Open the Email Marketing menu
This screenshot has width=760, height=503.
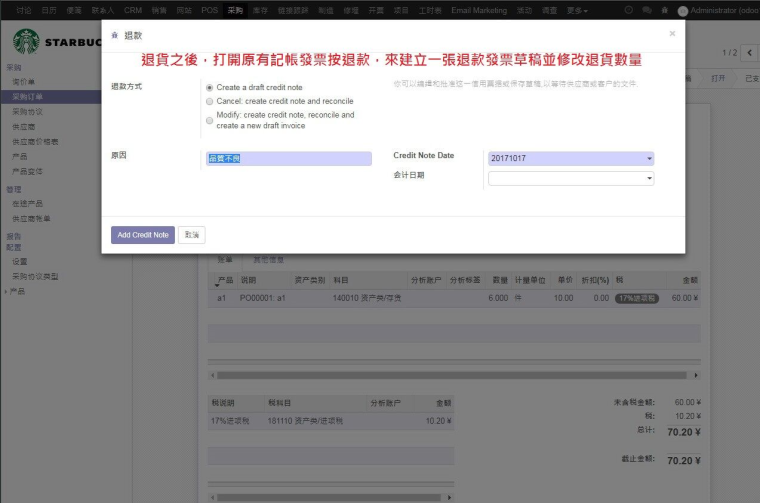(x=479, y=10)
